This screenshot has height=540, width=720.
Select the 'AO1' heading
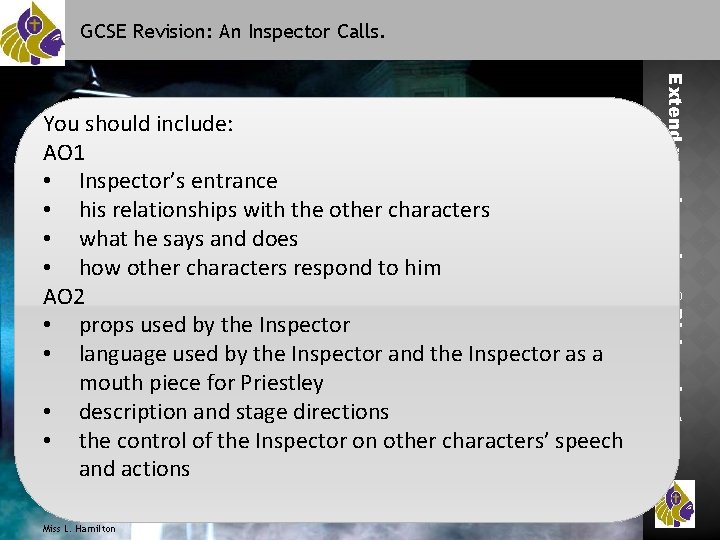coord(64,153)
